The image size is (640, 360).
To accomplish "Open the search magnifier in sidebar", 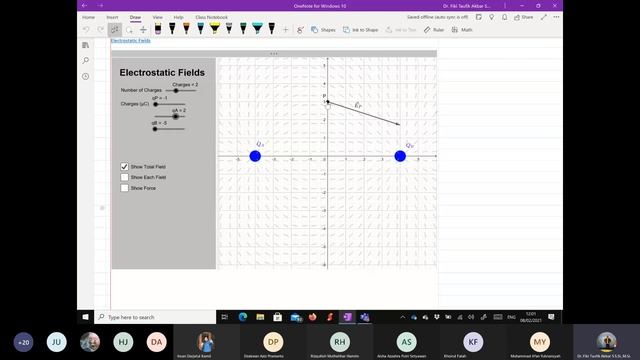I will [x=85, y=60].
